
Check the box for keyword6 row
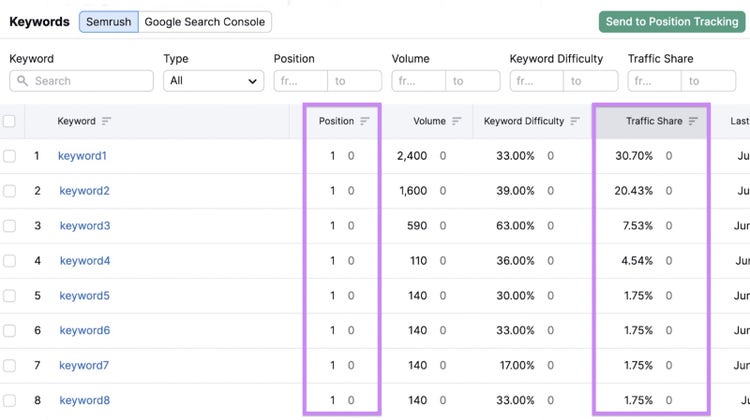(9, 331)
